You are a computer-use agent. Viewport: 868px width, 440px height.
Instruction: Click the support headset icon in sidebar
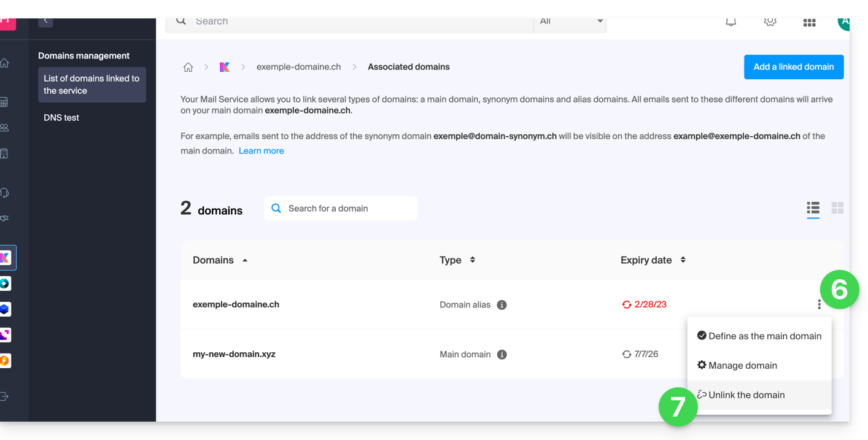(x=5, y=193)
